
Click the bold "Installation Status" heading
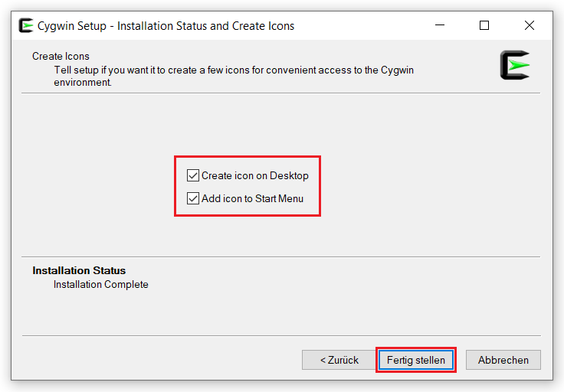(x=79, y=270)
